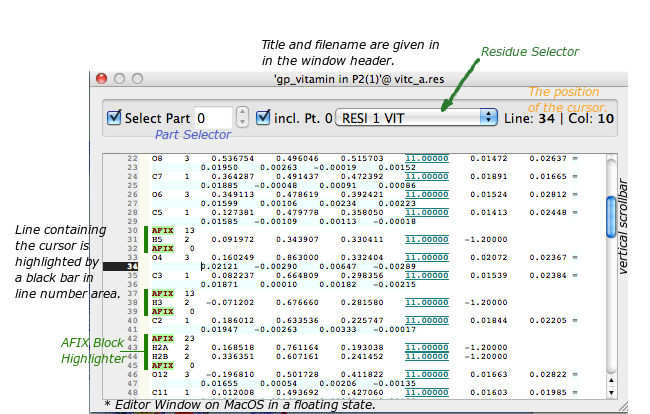This screenshot has width=650, height=414.
Task: Open the RESI 1 VIT residue dropdown
Action: click(416, 118)
